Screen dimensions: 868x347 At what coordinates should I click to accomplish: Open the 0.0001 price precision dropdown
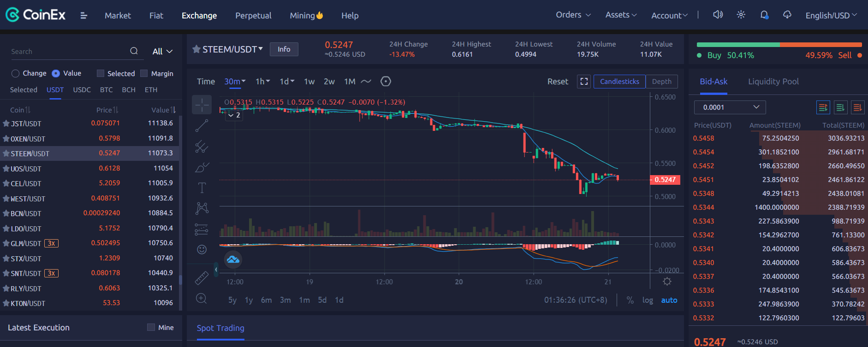(x=730, y=107)
